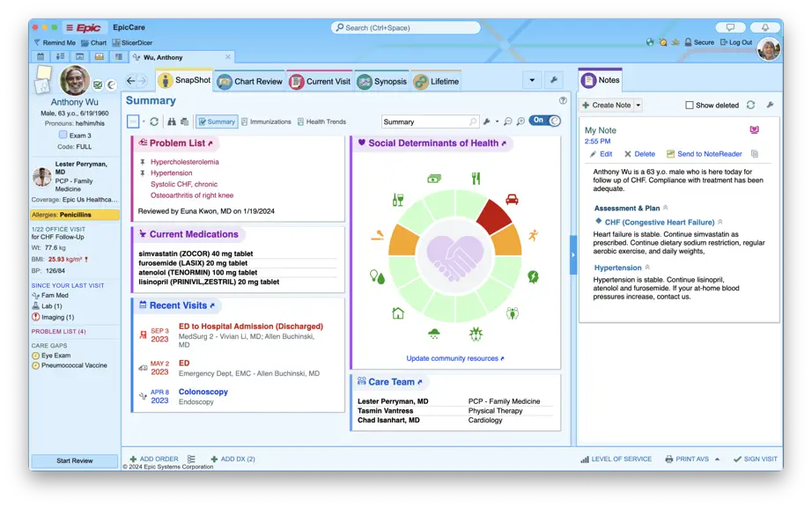Screen dimensions: 812x507
Task: Click the Remind Me toolbar item
Action: tap(55, 43)
